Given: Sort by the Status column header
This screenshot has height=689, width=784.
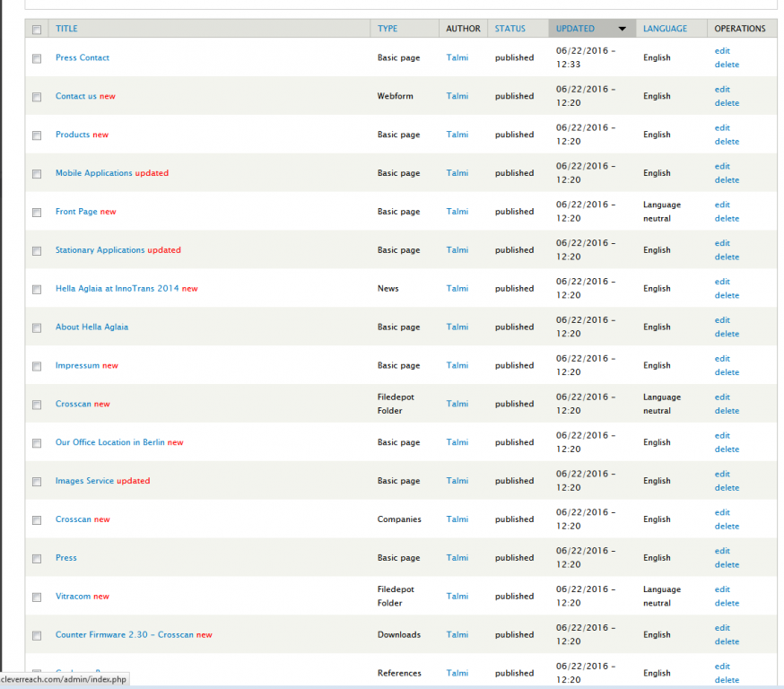Looking at the screenshot, I should click(510, 29).
